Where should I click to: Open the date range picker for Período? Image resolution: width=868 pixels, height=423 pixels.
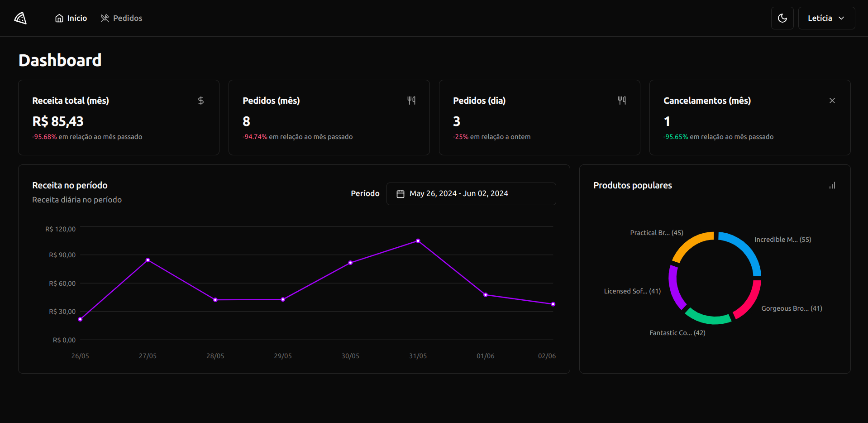471,194
